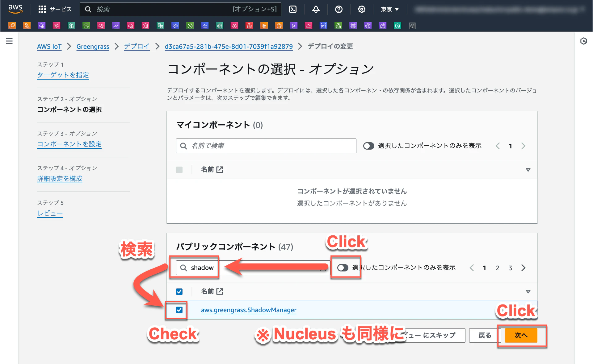Click the orange 次へ button
Screen dimensions: 593x364
521,335
